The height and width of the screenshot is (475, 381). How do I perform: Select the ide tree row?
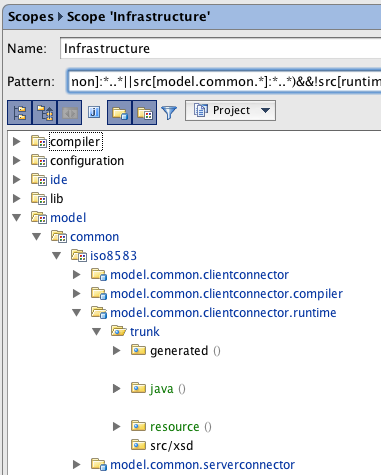tap(59, 180)
